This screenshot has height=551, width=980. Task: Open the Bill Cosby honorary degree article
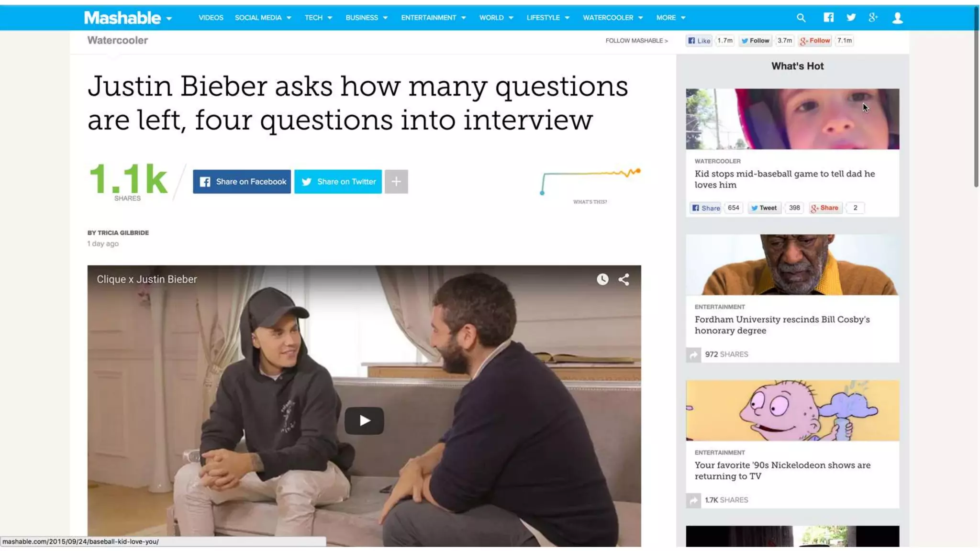point(782,325)
